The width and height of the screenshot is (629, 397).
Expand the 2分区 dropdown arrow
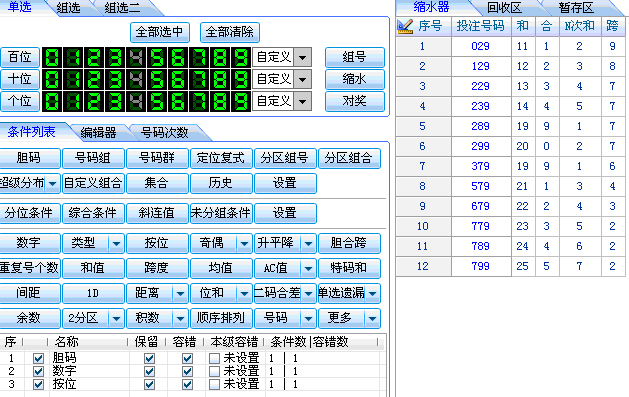(x=116, y=318)
